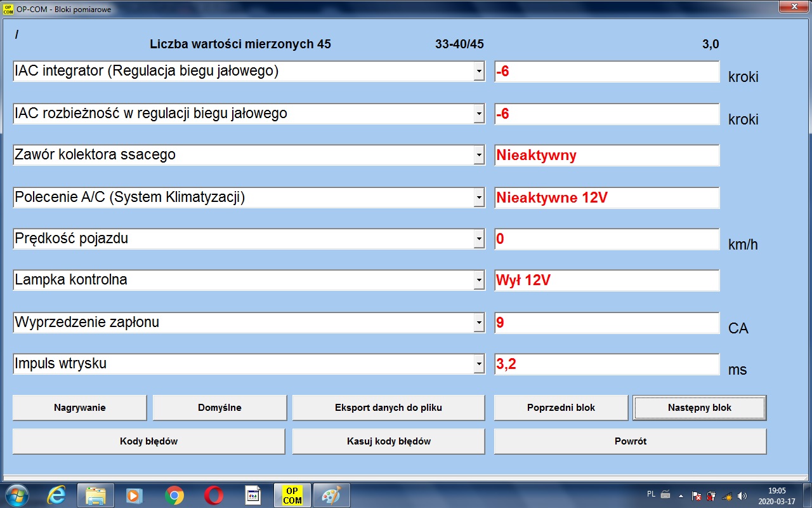The width and height of the screenshot is (812, 508).
Task: Expand the IAC integrator dropdown
Action: tap(479, 72)
